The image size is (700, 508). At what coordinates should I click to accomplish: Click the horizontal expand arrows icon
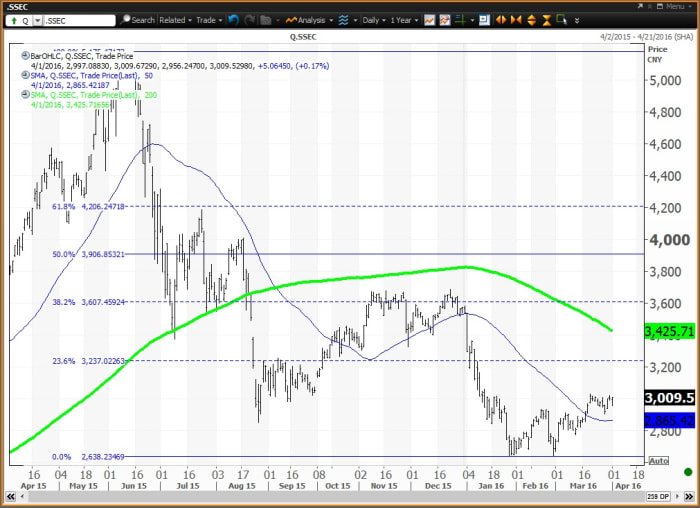coord(501,19)
